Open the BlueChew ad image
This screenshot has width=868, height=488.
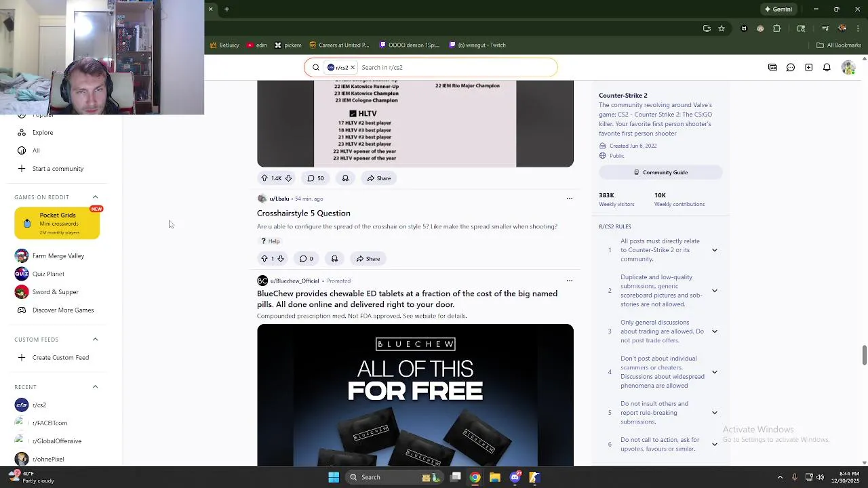click(415, 395)
